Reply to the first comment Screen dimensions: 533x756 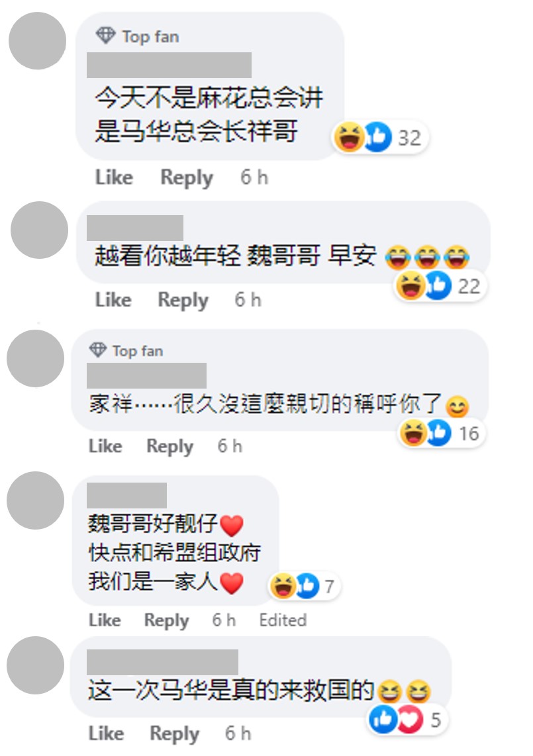187,178
